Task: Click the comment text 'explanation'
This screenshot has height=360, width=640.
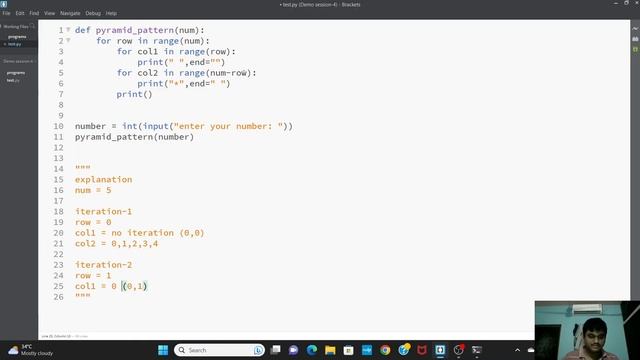Action: [103, 180]
